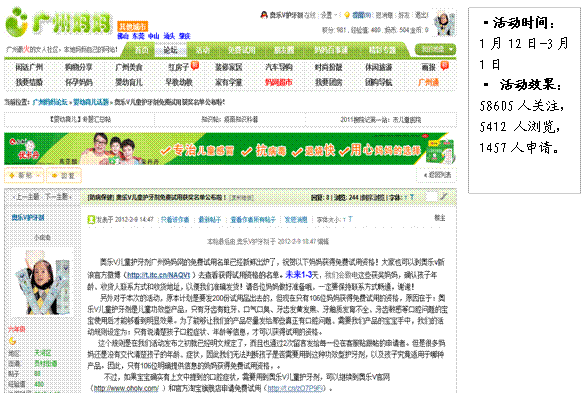Click the lightbulb reminder icon in header

click(x=347, y=15)
